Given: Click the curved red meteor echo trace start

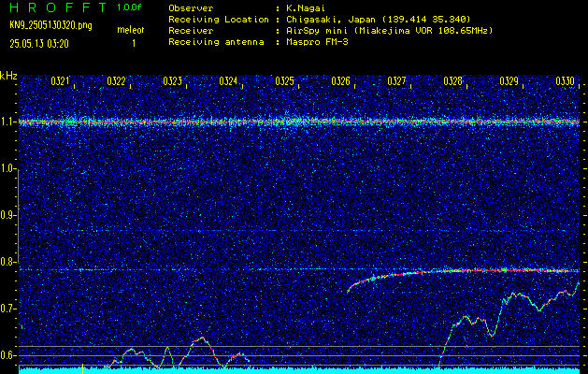Looking at the screenshot, I should [349, 291].
